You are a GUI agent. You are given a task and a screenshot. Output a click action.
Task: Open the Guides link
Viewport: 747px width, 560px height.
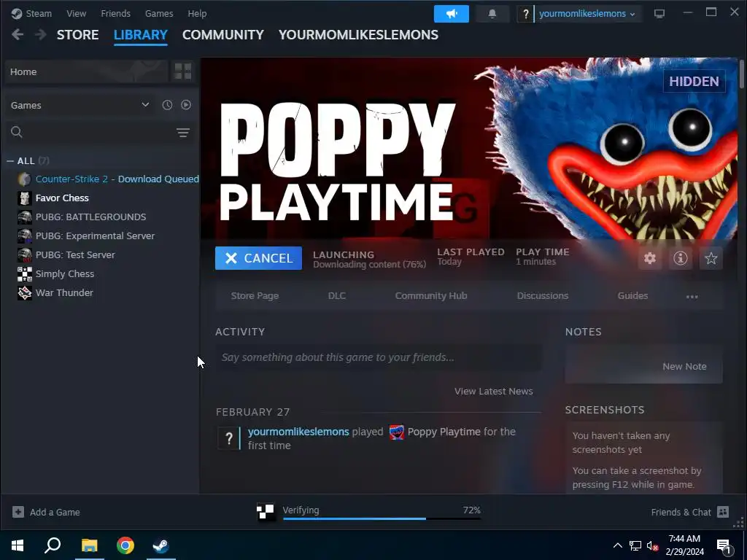(632, 296)
